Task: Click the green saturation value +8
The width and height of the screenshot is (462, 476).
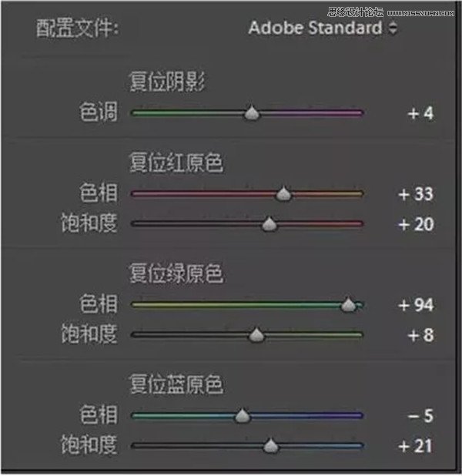Action: coord(420,335)
